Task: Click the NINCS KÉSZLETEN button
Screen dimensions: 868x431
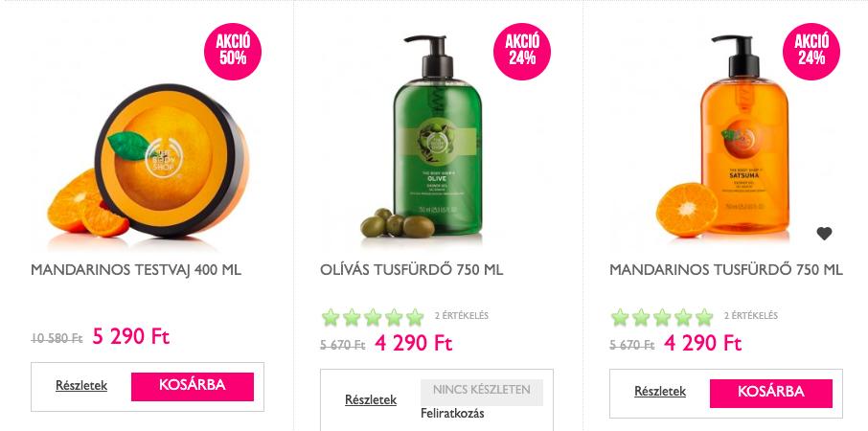Action: pos(482,392)
